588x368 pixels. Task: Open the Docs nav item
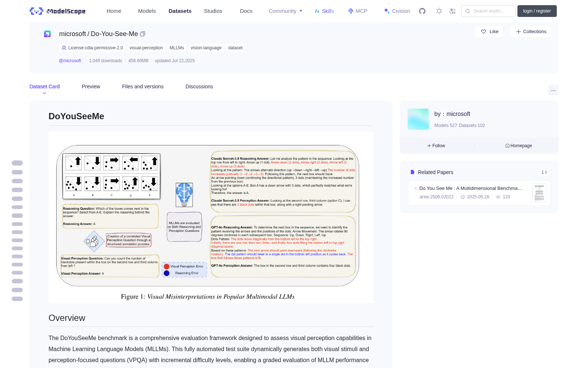pyautogui.click(x=246, y=11)
